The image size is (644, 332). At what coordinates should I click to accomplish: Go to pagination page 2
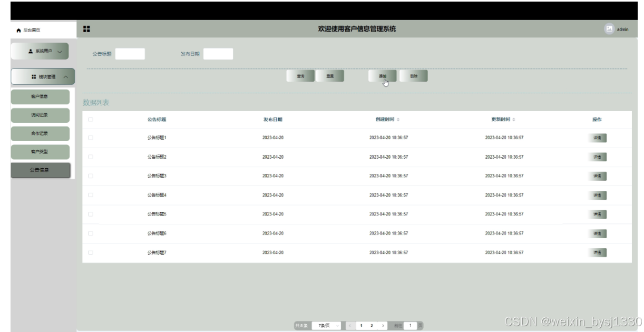pyautogui.click(x=372, y=326)
